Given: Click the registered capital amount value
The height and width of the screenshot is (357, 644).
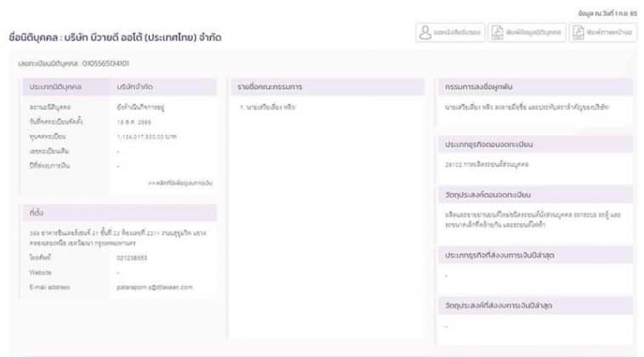Looking at the screenshot, I should tap(146, 137).
